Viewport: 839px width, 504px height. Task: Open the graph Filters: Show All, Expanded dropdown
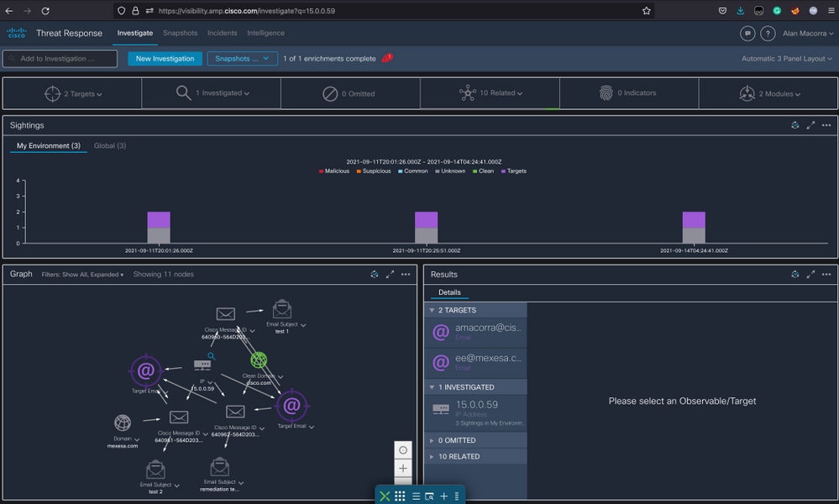click(82, 275)
